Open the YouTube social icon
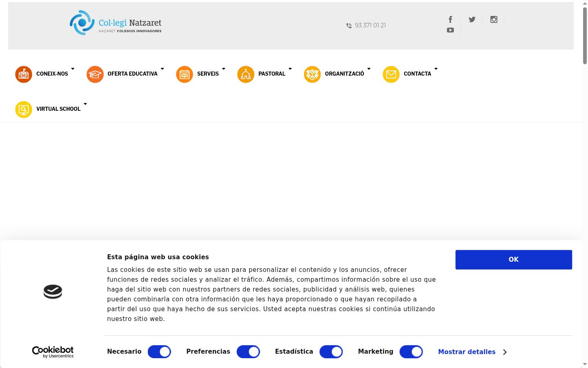588x368 pixels. click(x=450, y=30)
